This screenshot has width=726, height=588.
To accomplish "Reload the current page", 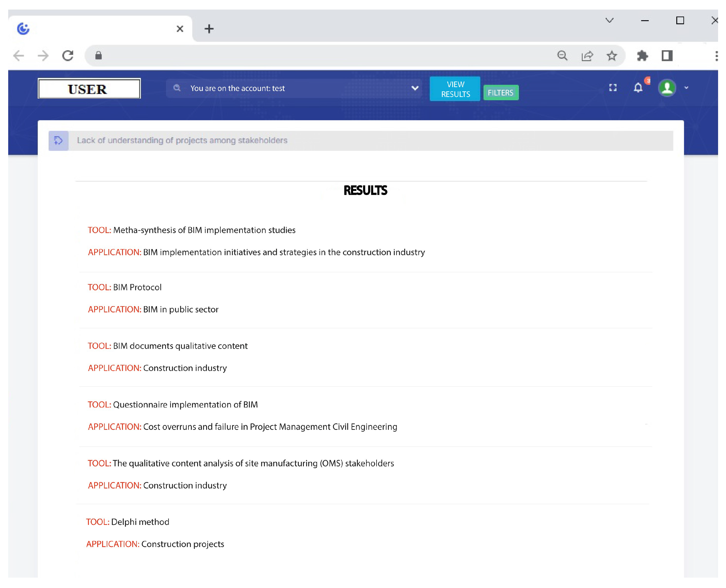I will [68, 55].
